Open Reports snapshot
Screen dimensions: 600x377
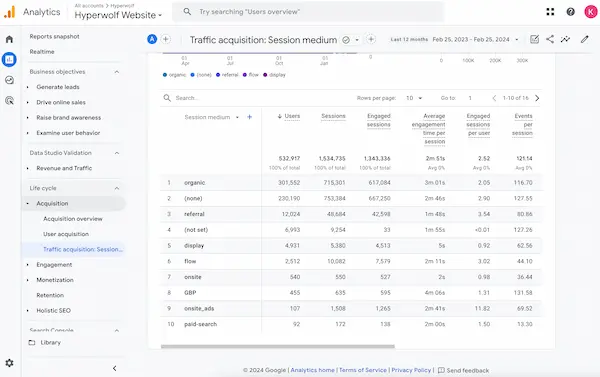click(54, 36)
